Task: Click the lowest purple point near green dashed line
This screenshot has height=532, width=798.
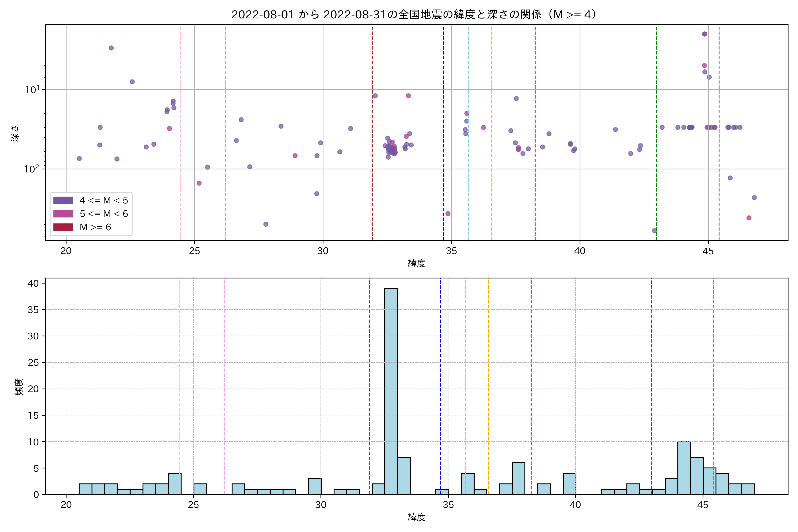Action: [x=655, y=231]
